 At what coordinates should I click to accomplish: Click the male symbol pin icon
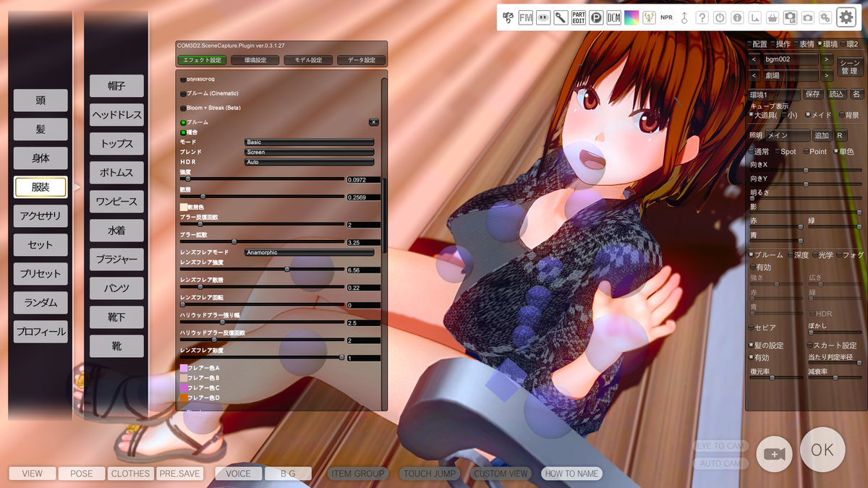684,17
